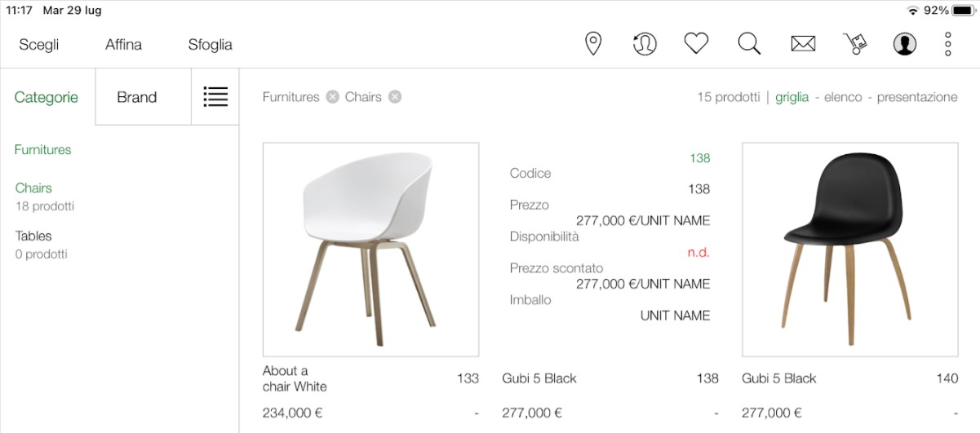The image size is (980, 433).
Task: Open search with the magnifying glass
Action: pos(749,44)
